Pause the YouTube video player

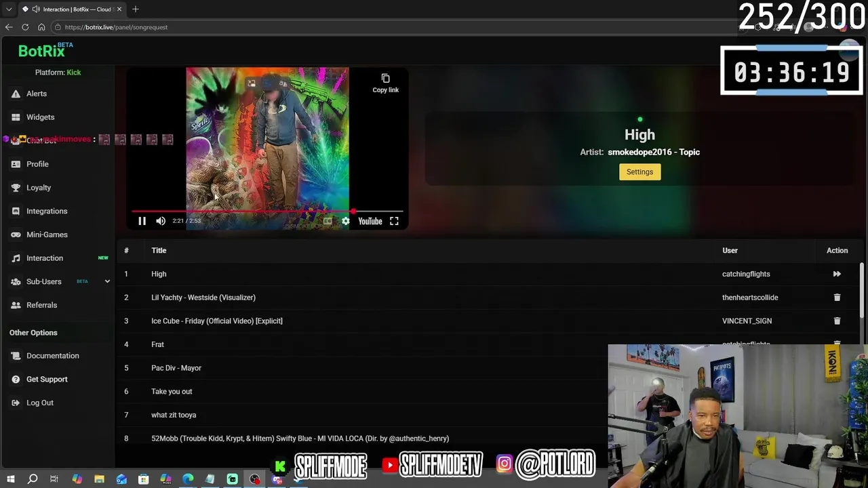142,221
